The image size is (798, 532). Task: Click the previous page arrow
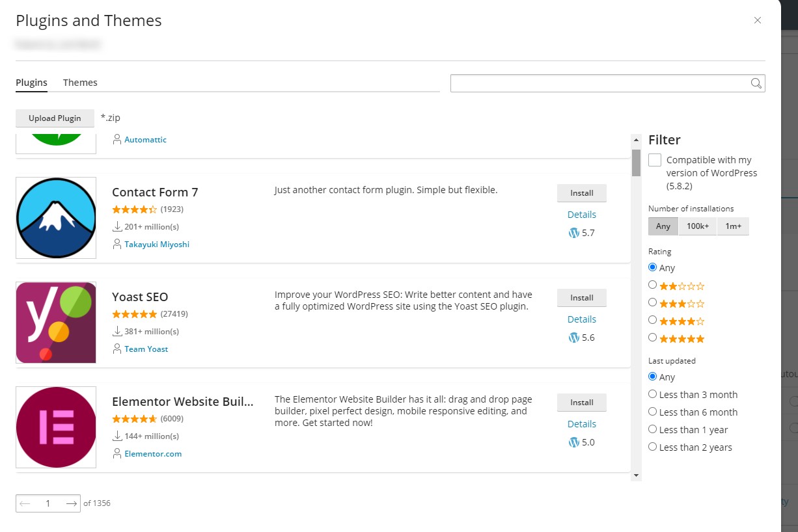point(24,503)
